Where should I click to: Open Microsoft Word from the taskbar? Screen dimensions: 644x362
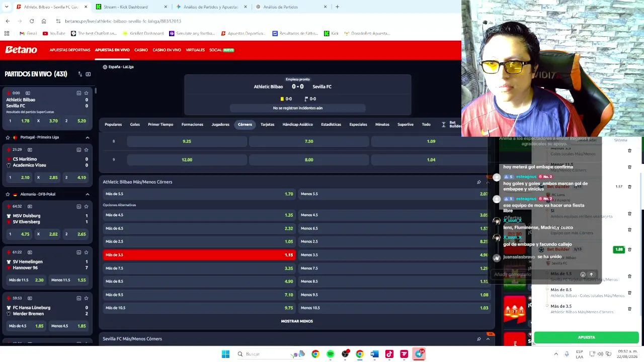point(374,354)
